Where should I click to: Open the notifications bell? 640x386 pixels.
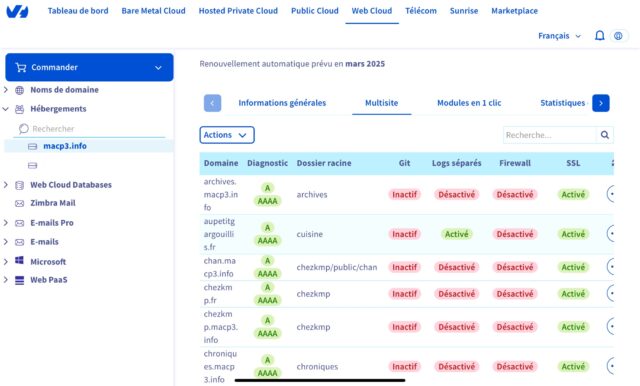point(599,36)
